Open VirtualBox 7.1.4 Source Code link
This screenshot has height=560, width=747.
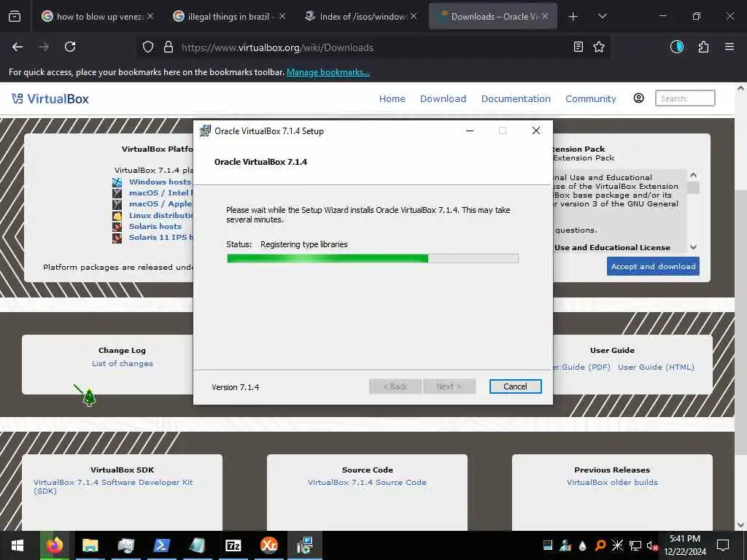click(368, 482)
